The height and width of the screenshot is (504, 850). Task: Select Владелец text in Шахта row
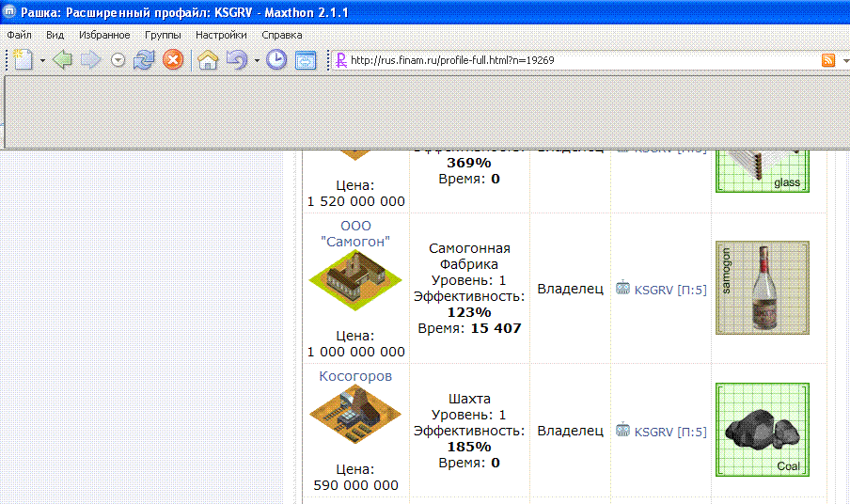click(571, 431)
